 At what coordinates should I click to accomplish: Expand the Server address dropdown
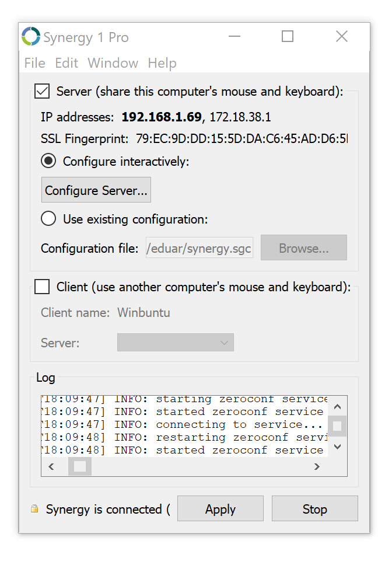176,343
